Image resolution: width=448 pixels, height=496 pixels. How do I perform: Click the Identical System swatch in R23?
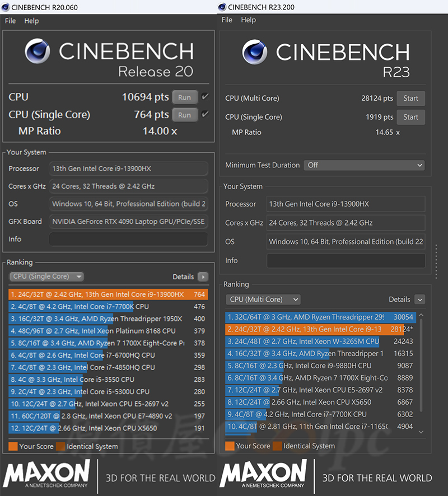click(277, 446)
